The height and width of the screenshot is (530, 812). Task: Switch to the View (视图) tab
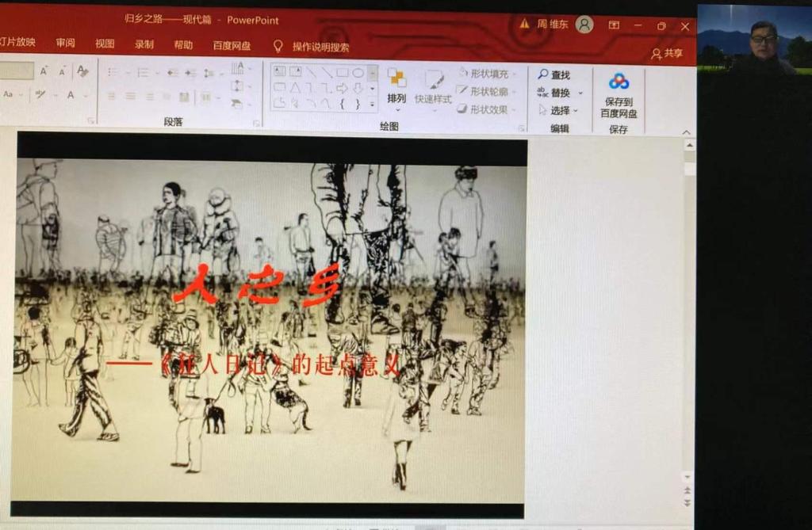(105, 44)
